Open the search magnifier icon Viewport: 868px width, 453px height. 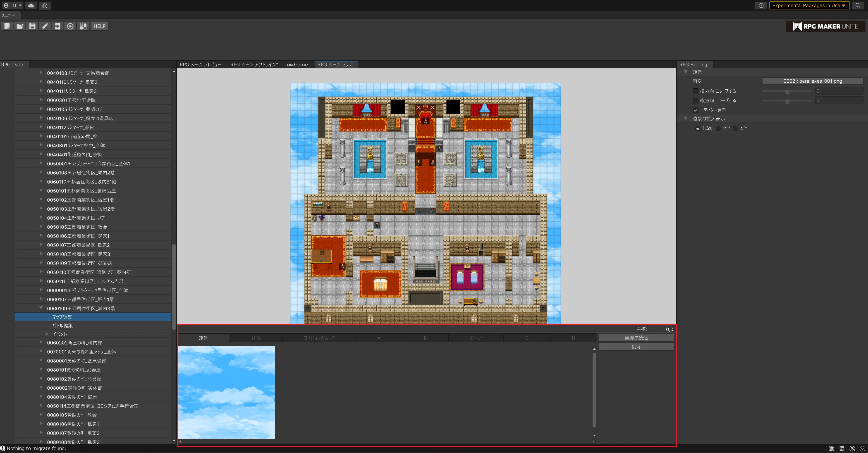[858, 5]
